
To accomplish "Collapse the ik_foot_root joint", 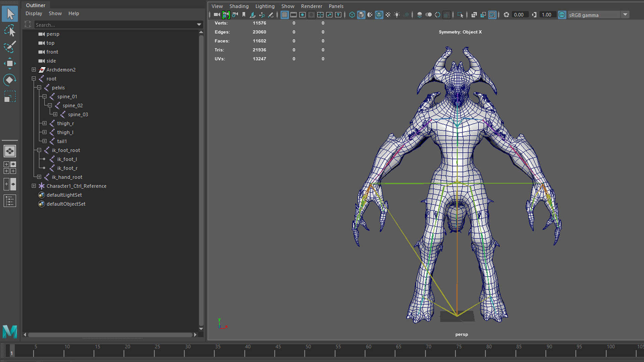I will coord(39,150).
